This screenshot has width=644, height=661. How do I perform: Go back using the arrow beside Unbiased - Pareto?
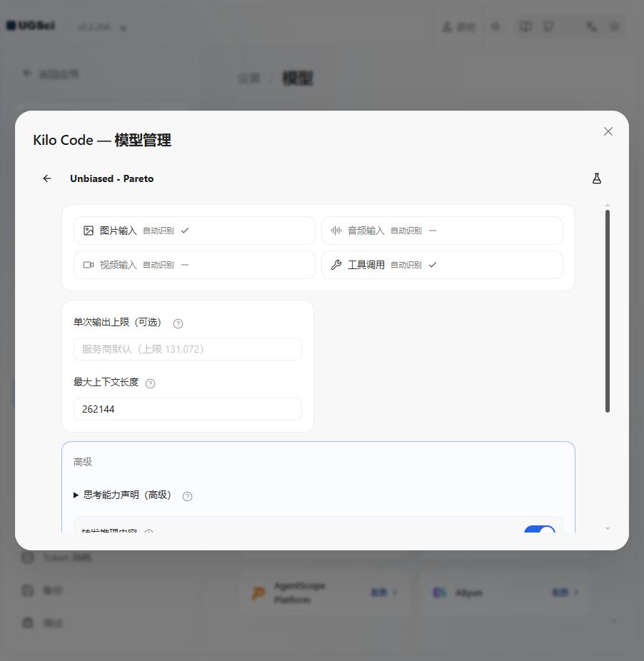tap(47, 178)
